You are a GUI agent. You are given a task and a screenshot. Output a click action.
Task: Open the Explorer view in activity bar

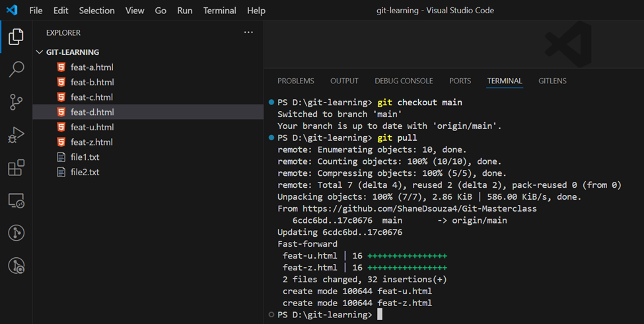tap(16, 36)
